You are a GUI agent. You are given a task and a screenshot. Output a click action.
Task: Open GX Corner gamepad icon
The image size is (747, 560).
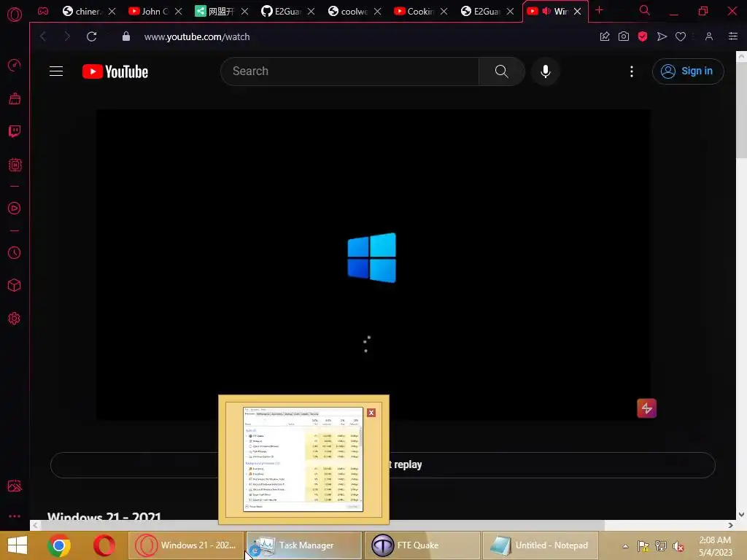pyautogui.click(x=43, y=11)
